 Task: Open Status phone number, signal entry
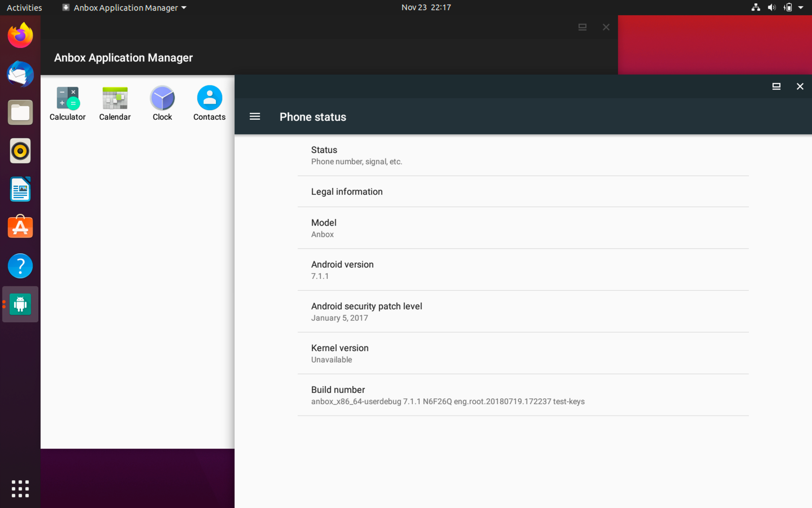click(523, 155)
